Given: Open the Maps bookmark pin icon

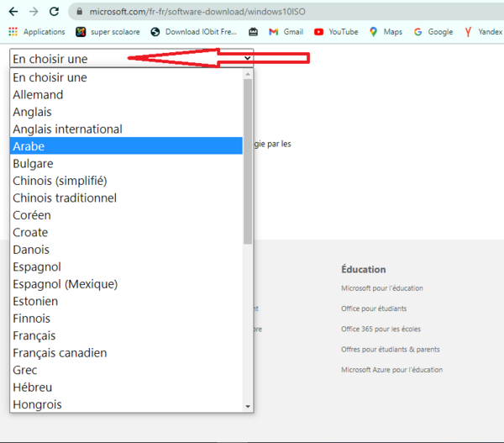Looking at the screenshot, I should (373, 32).
